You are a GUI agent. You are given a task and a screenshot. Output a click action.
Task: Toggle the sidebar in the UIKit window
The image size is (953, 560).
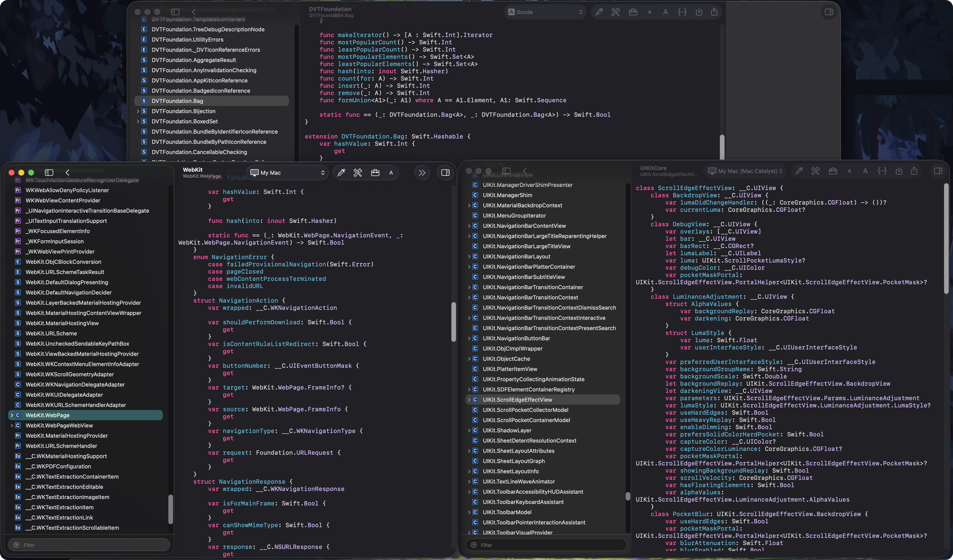pos(506,170)
